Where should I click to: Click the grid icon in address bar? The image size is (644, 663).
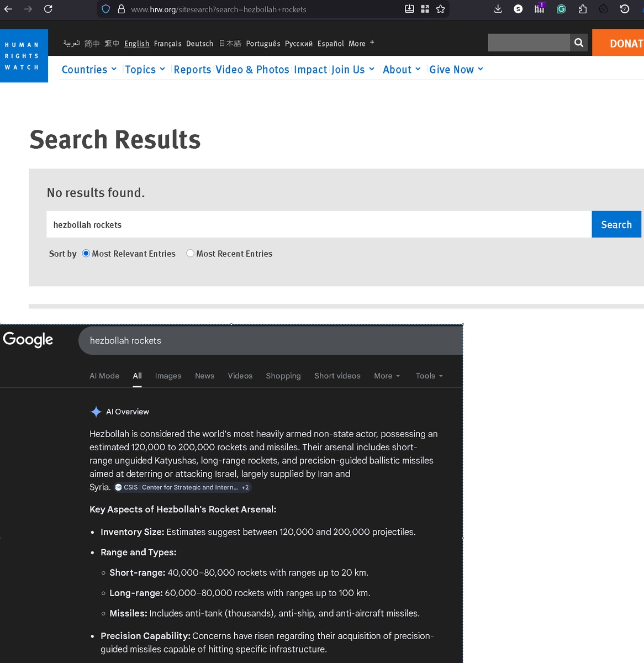pyautogui.click(x=425, y=9)
